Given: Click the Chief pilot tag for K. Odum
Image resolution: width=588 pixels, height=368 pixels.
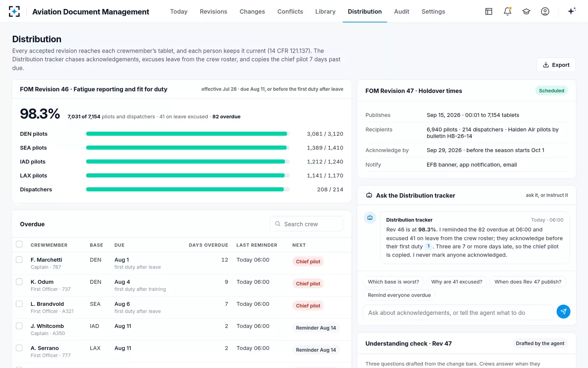Looking at the screenshot, I should coord(308,284).
